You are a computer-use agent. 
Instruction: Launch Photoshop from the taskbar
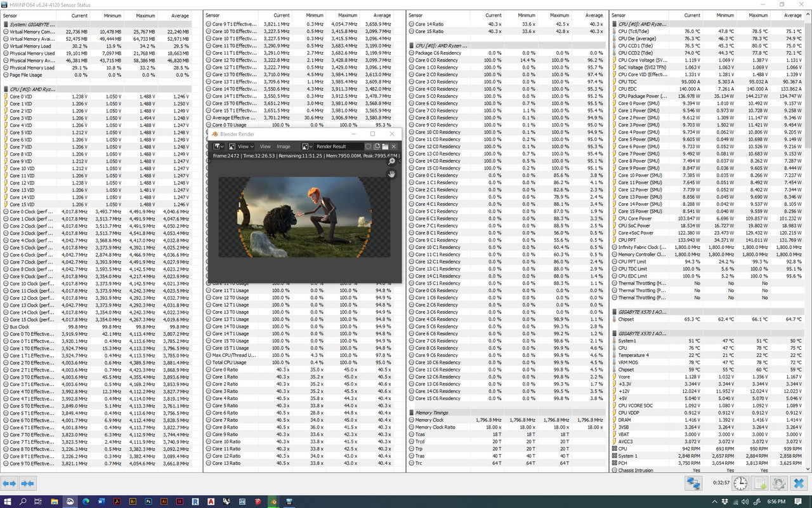pyautogui.click(x=147, y=502)
